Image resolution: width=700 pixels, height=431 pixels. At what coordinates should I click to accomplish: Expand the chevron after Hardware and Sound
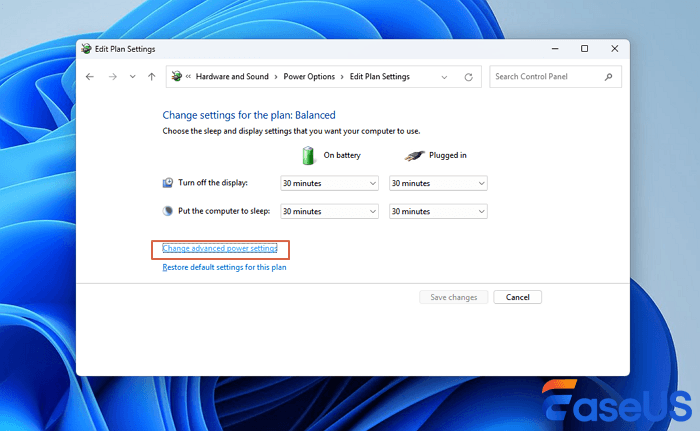pos(276,77)
